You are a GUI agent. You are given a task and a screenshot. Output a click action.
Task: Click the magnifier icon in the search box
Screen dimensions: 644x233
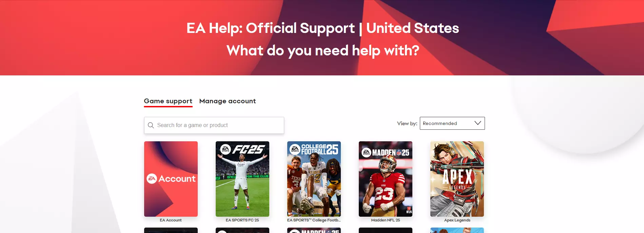(x=151, y=125)
